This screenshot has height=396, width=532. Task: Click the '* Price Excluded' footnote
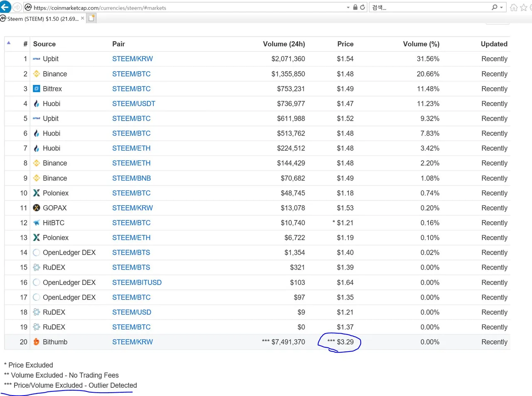pyautogui.click(x=29, y=365)
